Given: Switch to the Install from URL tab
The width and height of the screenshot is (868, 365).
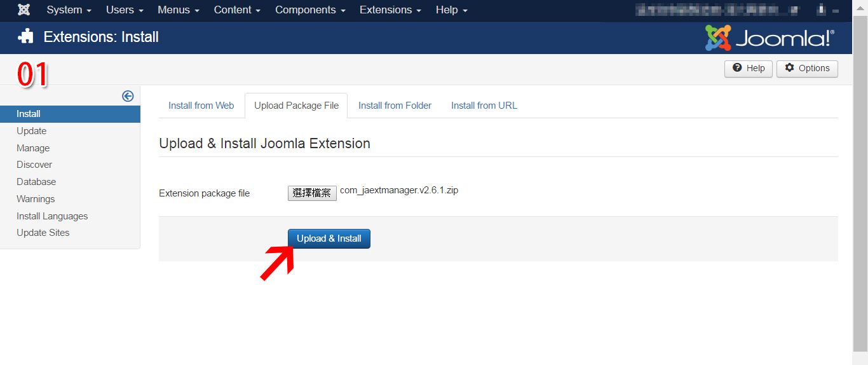Looking at the screenshot, I should point(484,106).
